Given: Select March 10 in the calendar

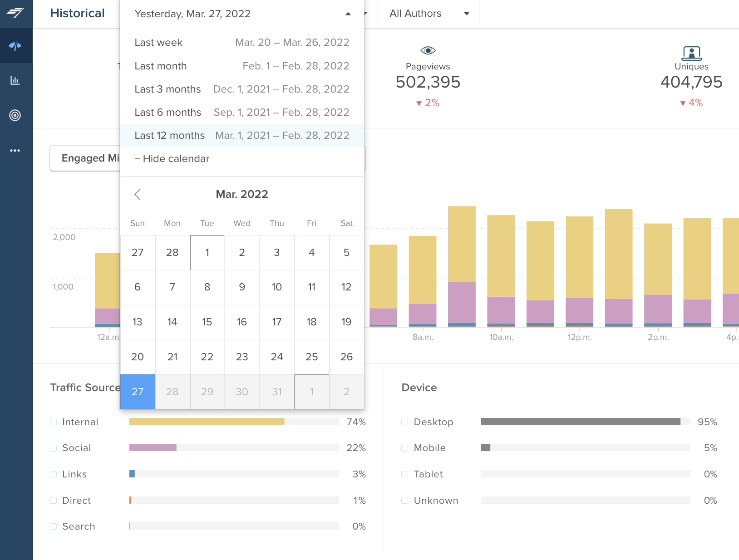Looking at the screenshot, I should pos(277,287).
